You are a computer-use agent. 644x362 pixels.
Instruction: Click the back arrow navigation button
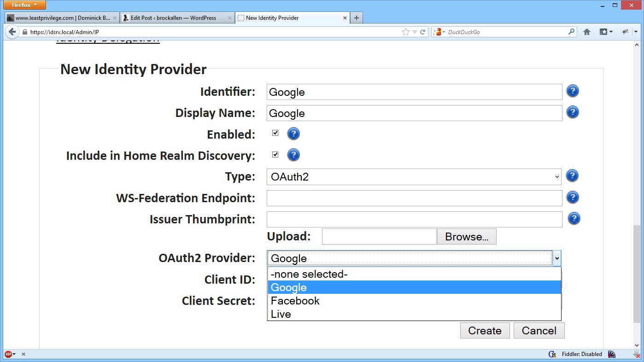[x=12, y=32]
